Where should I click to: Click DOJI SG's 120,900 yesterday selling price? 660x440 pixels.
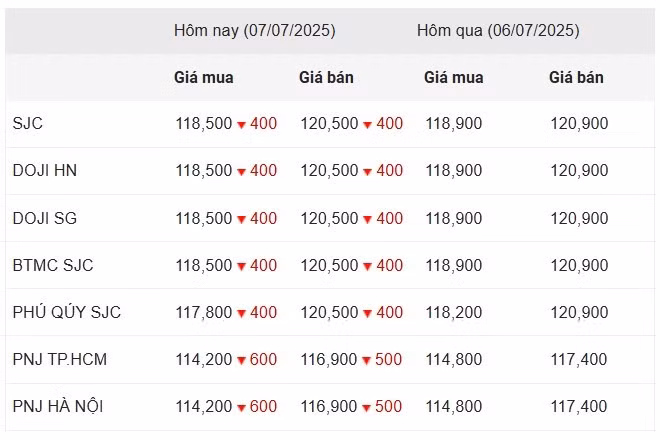click(x=579, y=218)
